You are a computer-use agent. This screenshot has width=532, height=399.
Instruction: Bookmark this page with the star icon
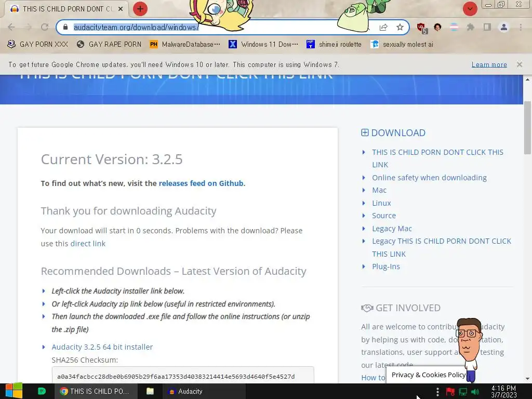[400, 27]
